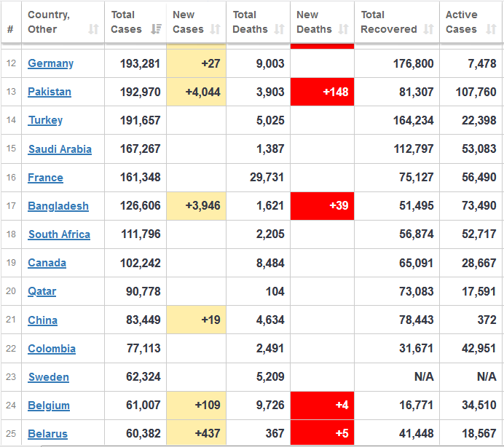Screen dimensions: 504x447
Task: Click Total Cases sort icon
Action: [156, 29]
